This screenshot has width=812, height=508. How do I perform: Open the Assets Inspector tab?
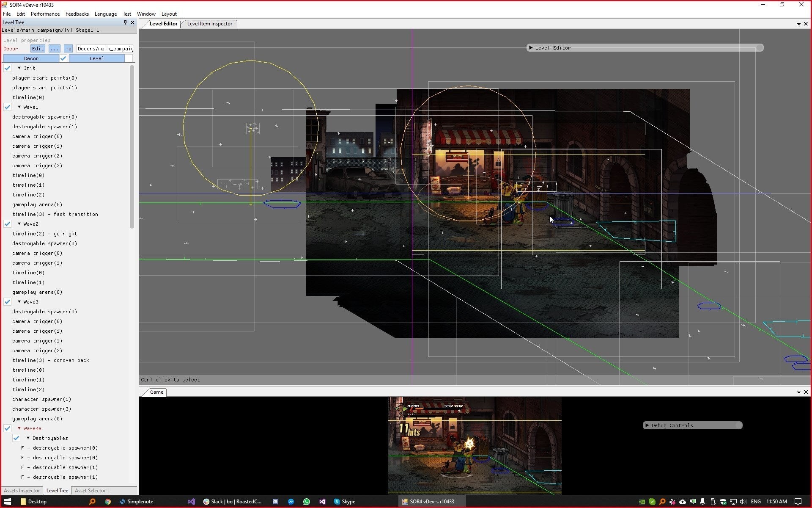pos(22,491)
